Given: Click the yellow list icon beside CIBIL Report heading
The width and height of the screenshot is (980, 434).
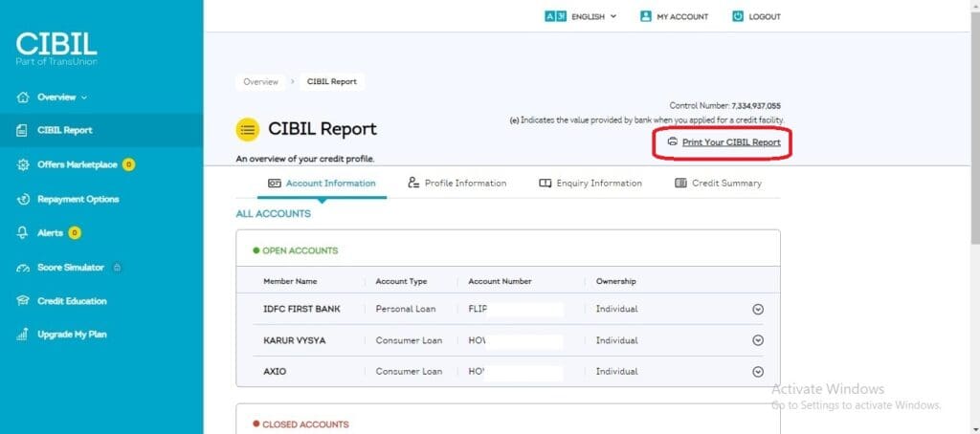Looking at the screenshot, I should click(x=248, y=129).
